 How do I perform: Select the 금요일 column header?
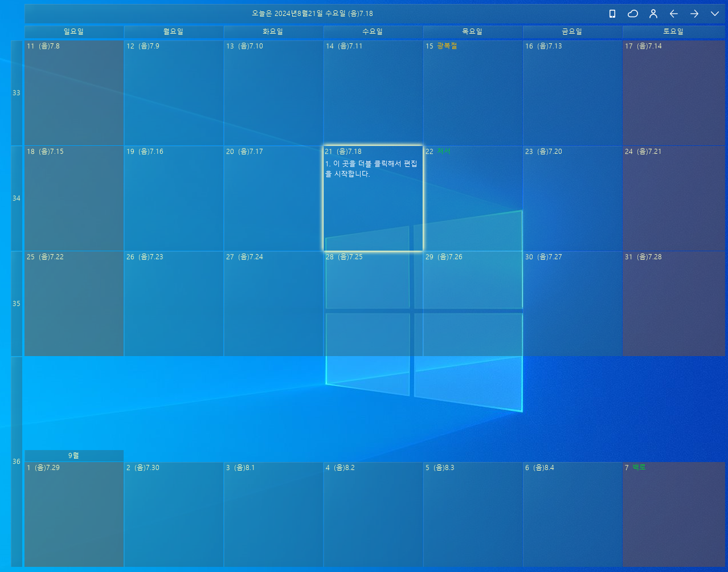point(572,32)
